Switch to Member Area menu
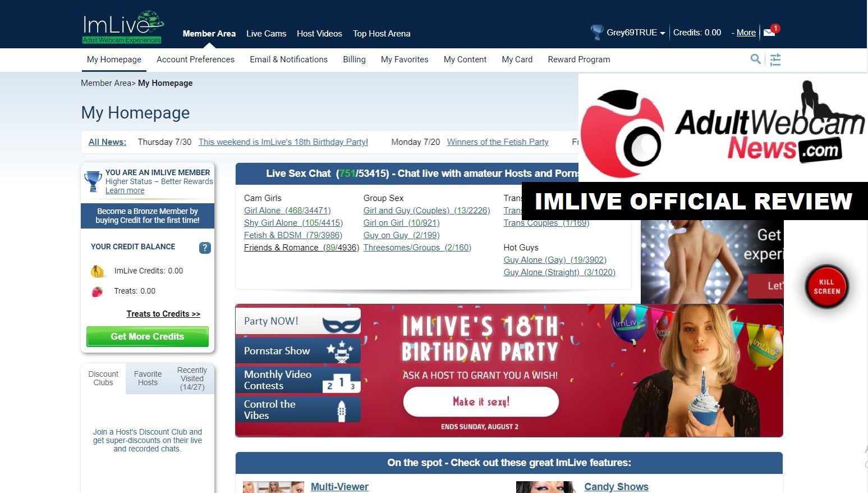 point(209,34)
